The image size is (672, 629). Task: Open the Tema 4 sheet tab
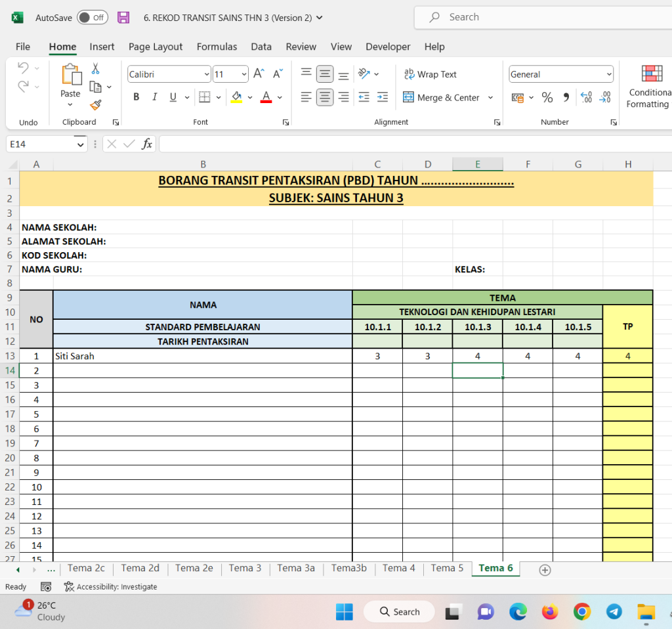[x=398, y=569]
